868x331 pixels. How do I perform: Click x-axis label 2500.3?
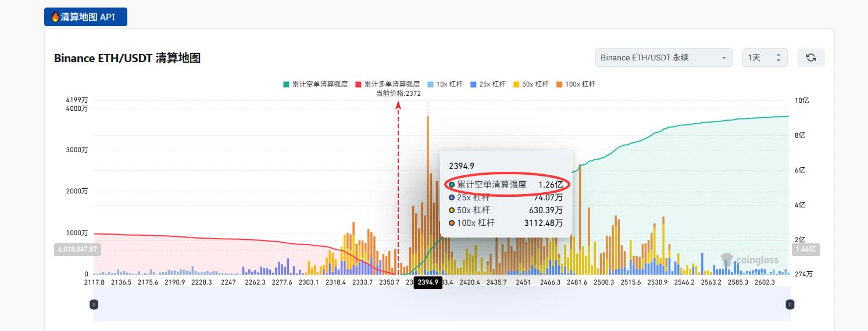(x=604, y=282)
